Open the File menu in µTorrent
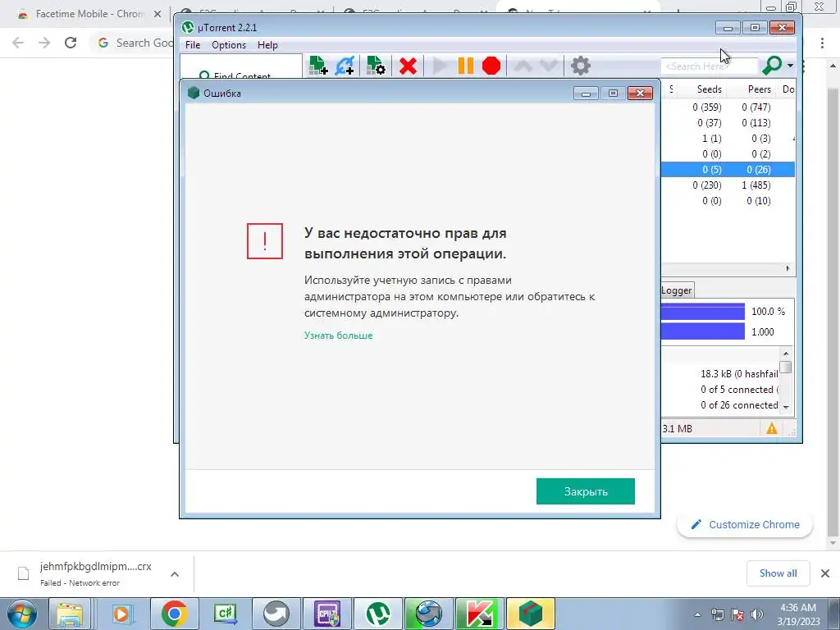Screen dimensions: 840x630 click(192, 45)
